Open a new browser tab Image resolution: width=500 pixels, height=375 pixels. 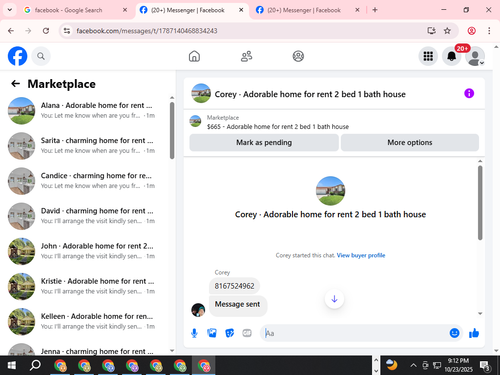click(375, 10)
